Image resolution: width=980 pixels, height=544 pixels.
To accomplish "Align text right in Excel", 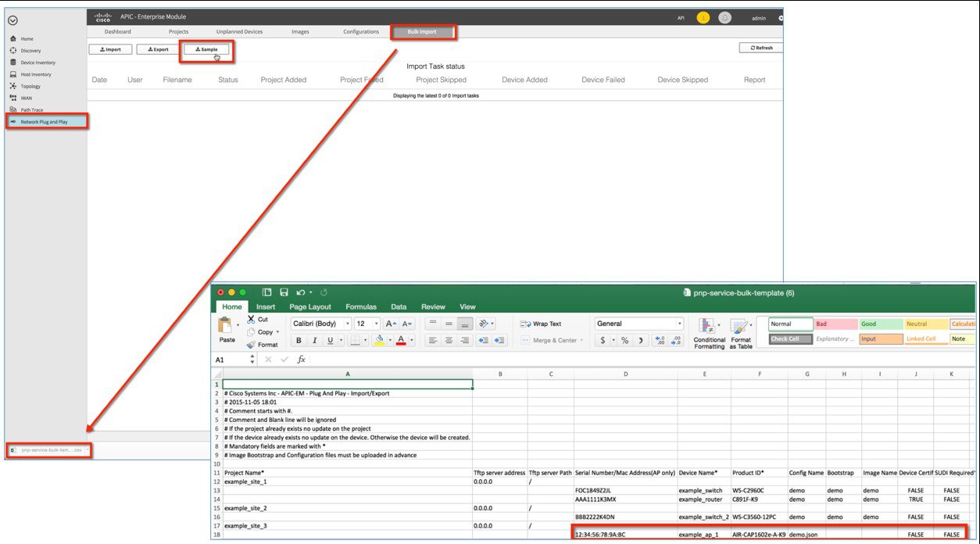I will point(465,340).
